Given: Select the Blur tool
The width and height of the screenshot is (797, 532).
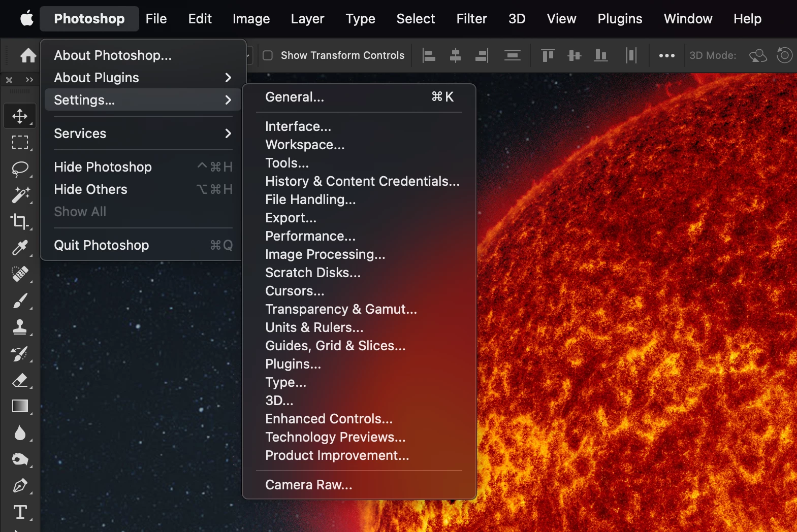Looking at the screenshot, I should click(20, 433).
